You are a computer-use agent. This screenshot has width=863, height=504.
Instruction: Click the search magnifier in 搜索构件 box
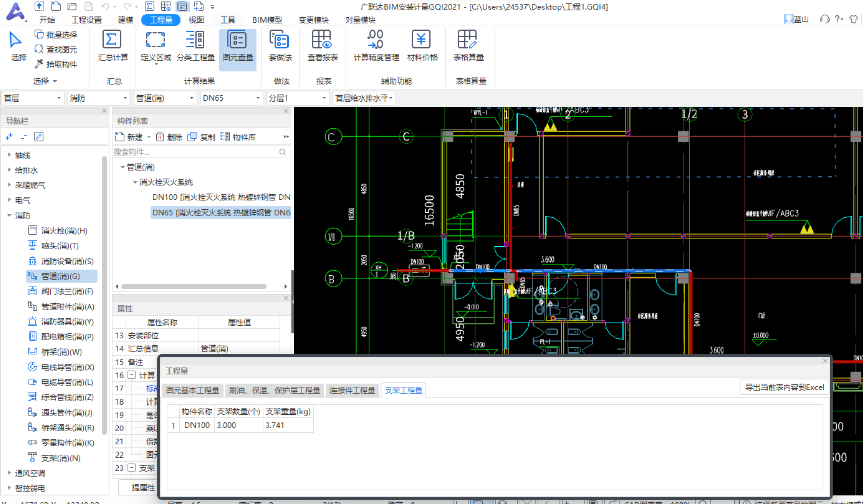click(x=282, y=152)
